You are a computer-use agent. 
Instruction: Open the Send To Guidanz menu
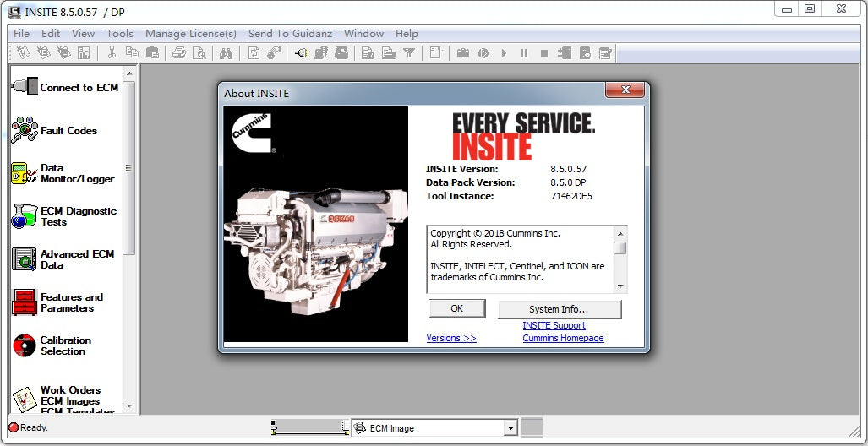290,34
